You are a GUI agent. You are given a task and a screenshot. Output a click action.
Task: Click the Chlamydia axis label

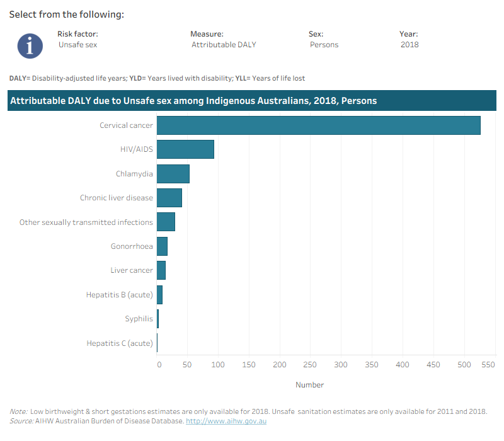[134, 174]
